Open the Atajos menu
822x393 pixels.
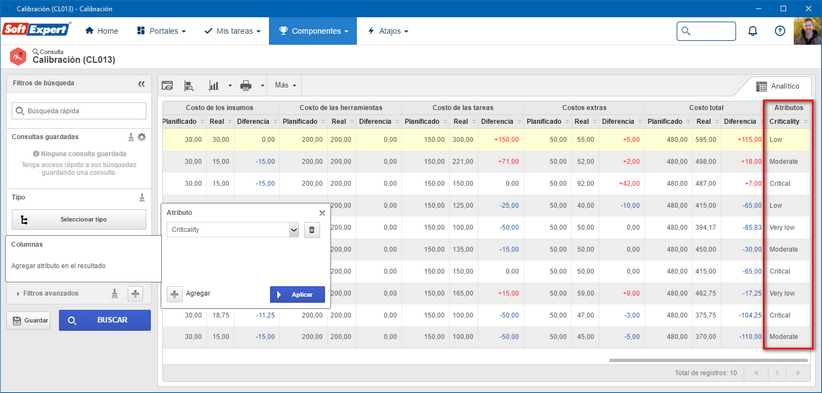[x=388, y=31]
